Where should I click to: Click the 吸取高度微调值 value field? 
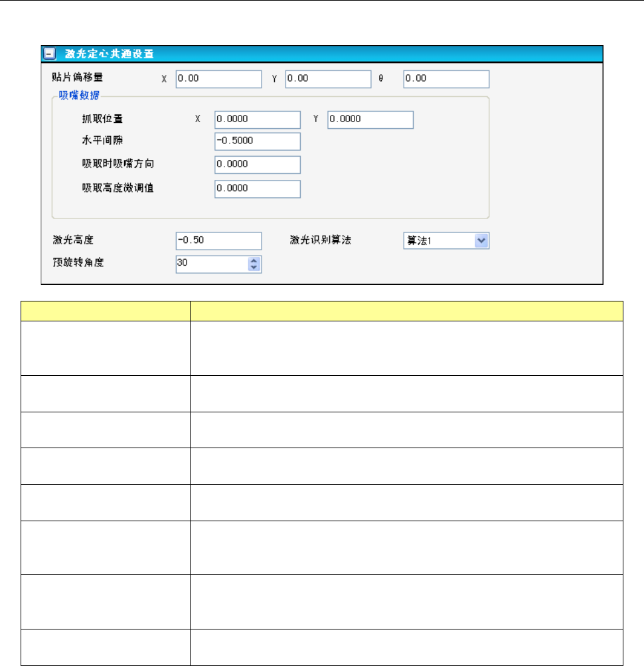[x=258, y=189]
